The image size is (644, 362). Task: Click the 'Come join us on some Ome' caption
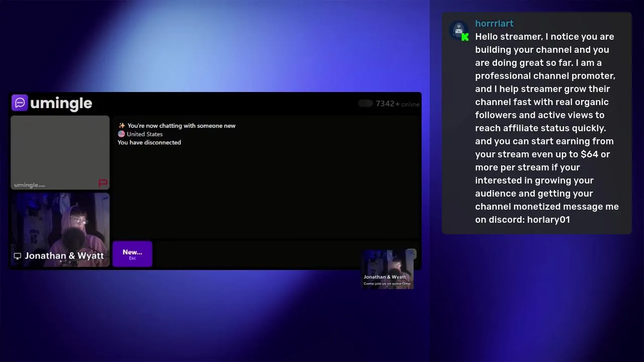pyautogui.click(x=387, y=284)
